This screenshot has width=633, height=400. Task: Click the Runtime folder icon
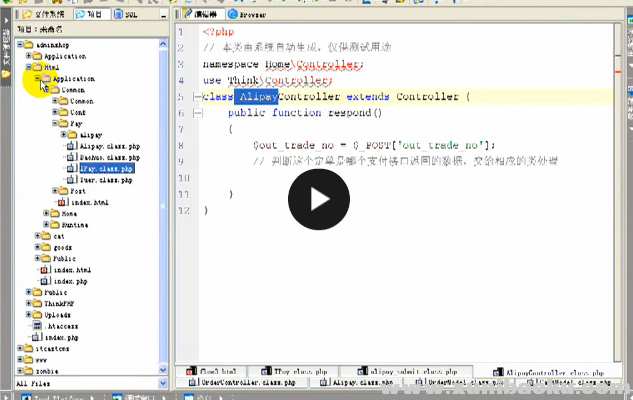coord(54,225)
